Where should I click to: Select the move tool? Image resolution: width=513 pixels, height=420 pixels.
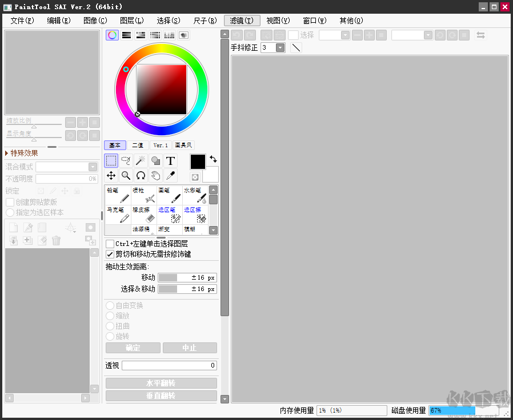point(111,176)
